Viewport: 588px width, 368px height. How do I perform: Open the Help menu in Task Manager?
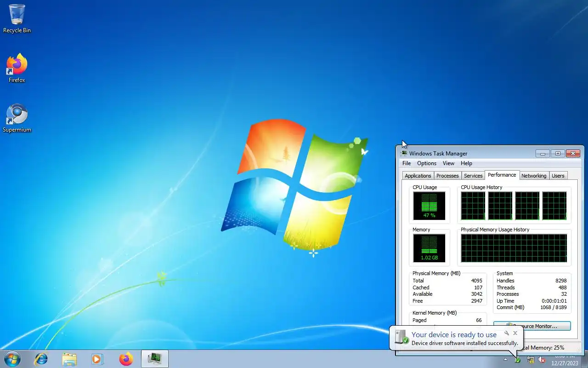click(466, 163)
